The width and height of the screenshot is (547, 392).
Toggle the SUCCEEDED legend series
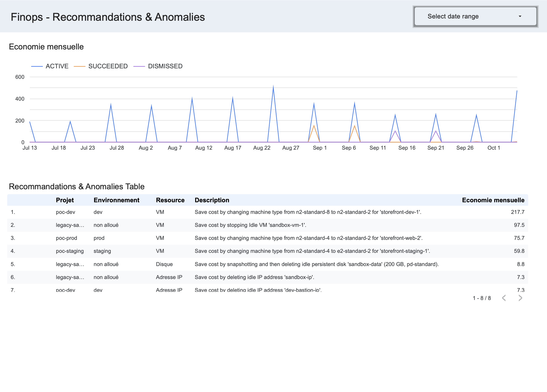click(x=101, y=66)
